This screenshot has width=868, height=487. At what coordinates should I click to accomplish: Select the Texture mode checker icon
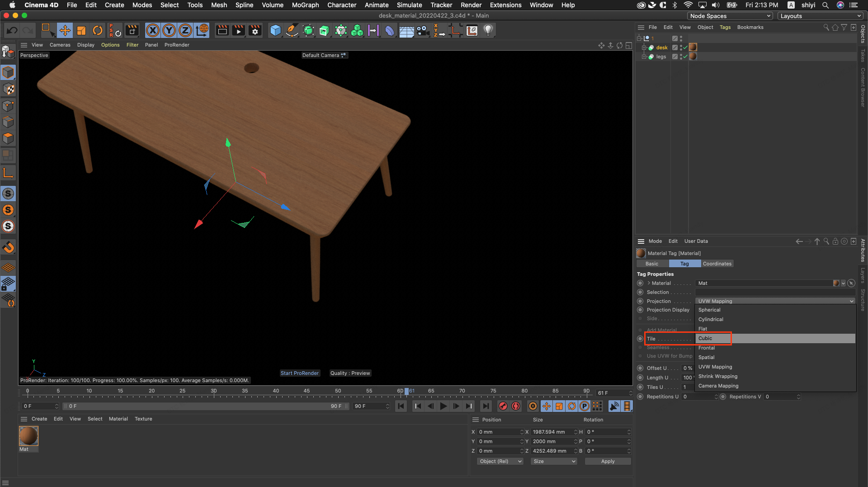[8, 89]
